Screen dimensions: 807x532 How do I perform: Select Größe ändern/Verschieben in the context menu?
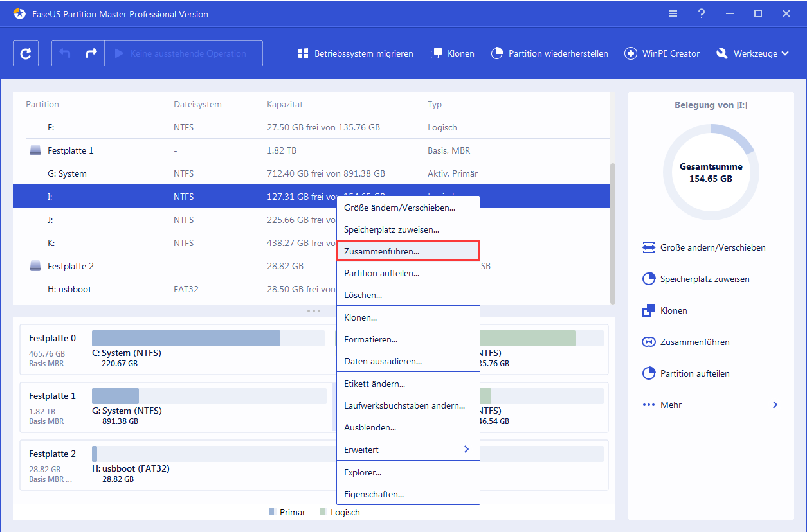click(408, 208)
